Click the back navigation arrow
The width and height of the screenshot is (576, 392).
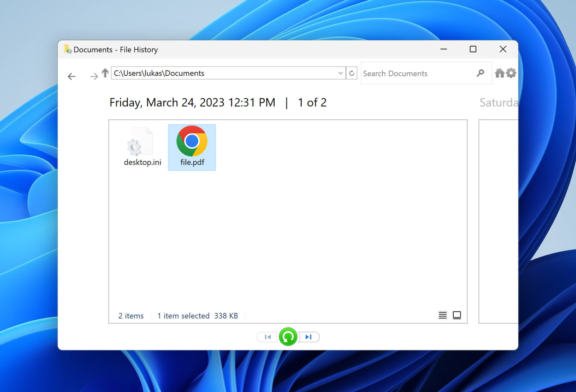(x=71, y=76)
